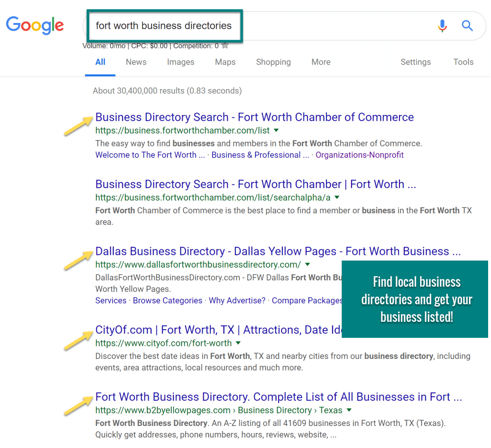Click the star icon beside Competition
This screenshot has height=448, width=491.
(x=225, y=46)
